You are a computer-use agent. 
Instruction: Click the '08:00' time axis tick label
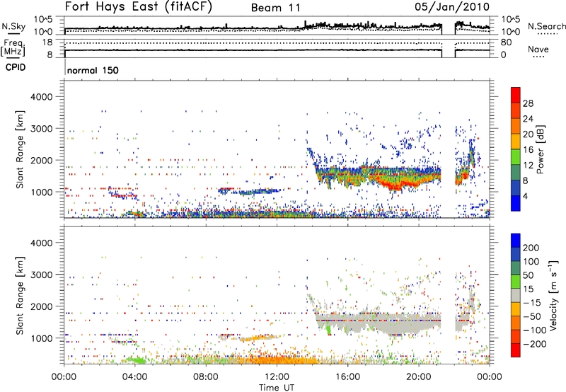tap(205, 377)
